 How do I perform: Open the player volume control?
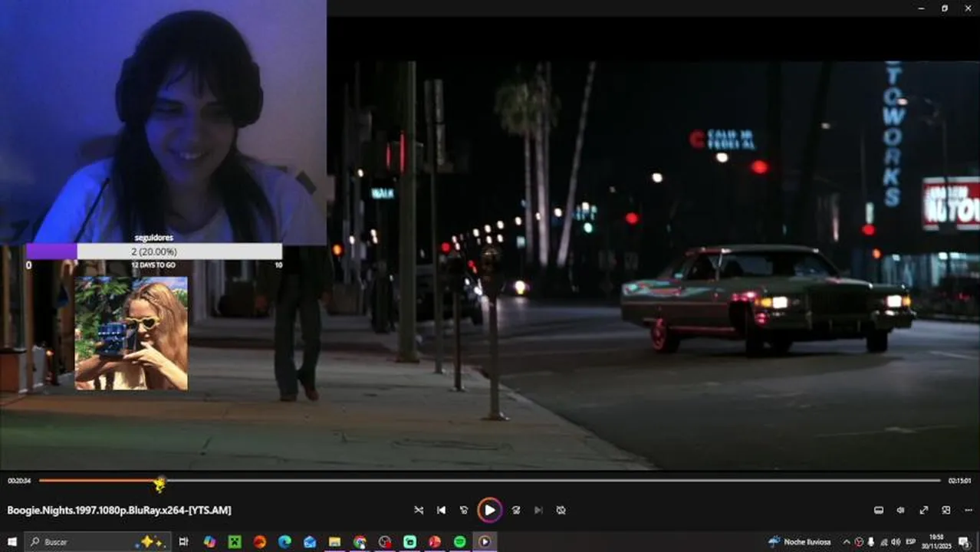click(901, 510)
